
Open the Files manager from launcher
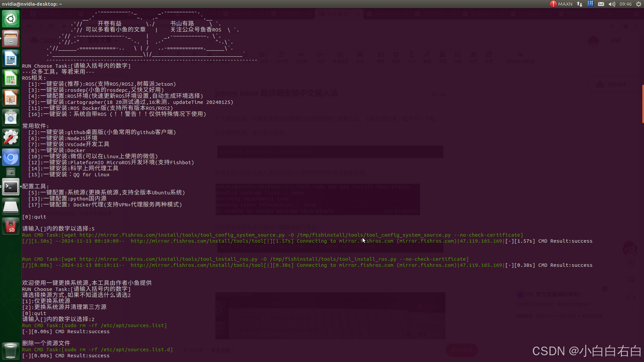point(11,39)
